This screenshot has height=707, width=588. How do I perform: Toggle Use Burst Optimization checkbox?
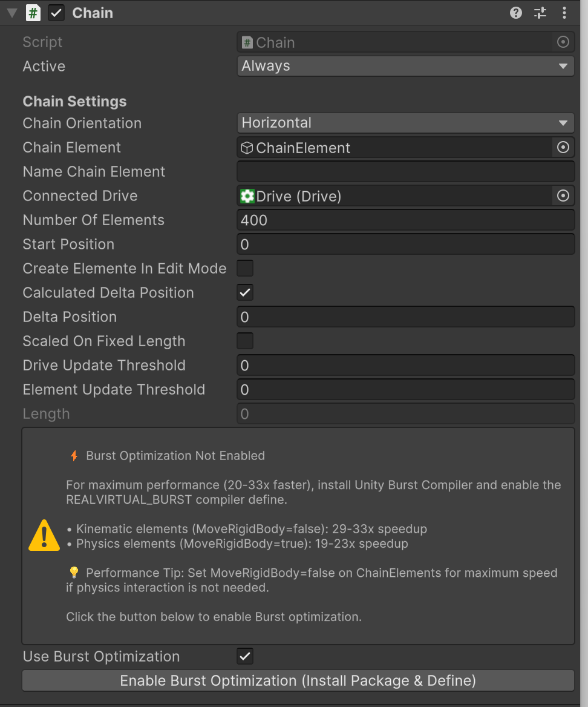(245, 656)
